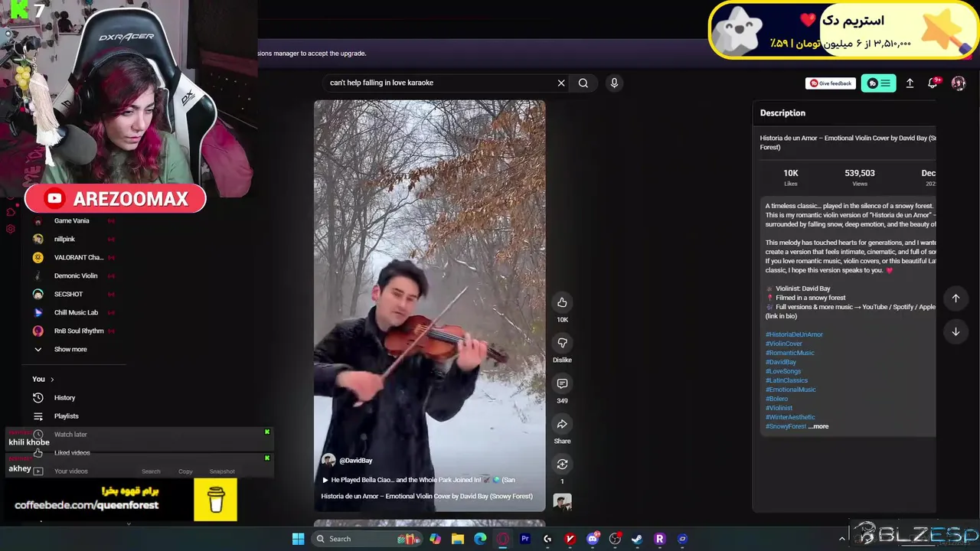Expand the description with ...more
The width and height of the screenshot is (980, 551).
pos(819,426)
